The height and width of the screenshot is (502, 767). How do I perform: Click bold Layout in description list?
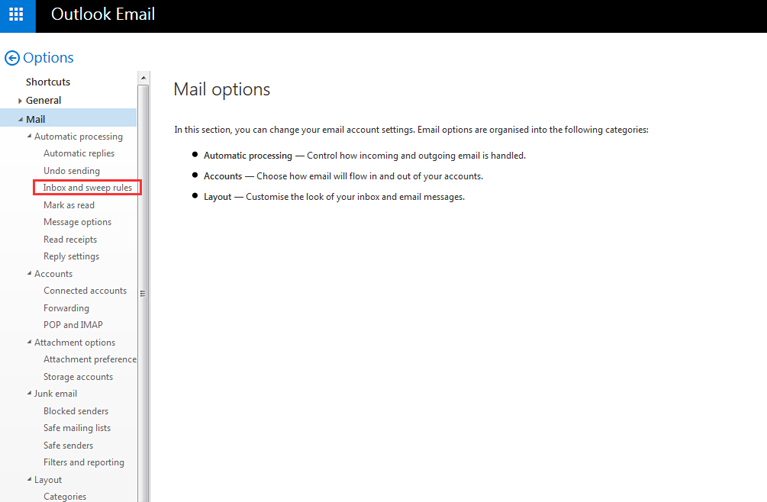click(x=217, y=197)
